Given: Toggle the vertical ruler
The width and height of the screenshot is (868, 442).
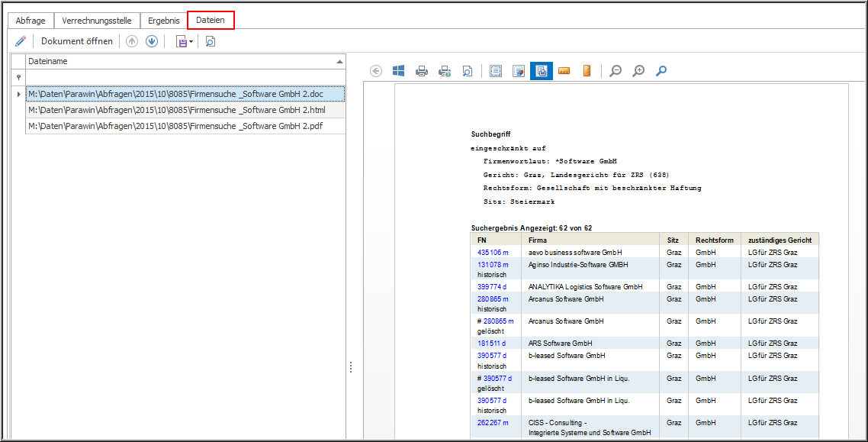Looking at the screenshot, I should [587, 71].
